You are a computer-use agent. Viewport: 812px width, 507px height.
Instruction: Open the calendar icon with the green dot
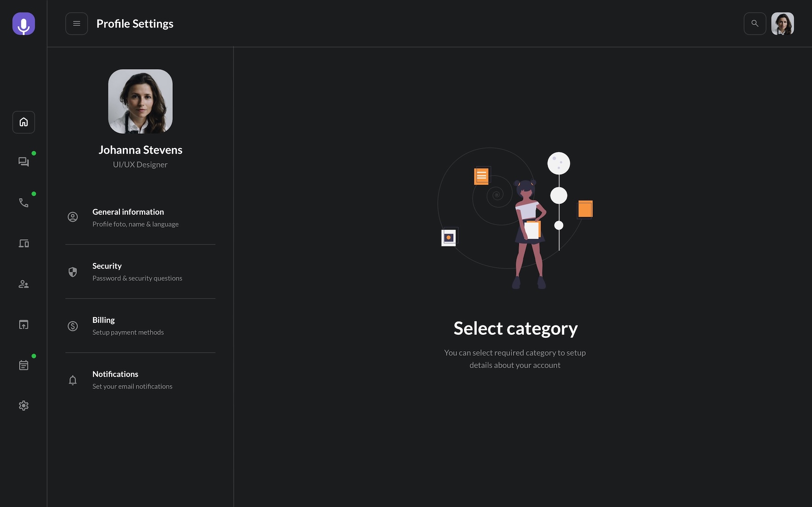[23, 364]
